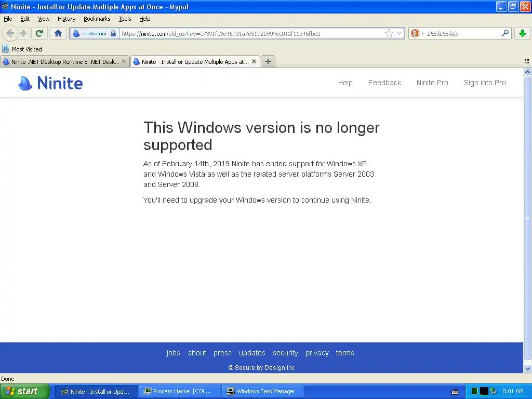The image size is (532, 399).
Task: Go forward one page
Action: point(23,33)
